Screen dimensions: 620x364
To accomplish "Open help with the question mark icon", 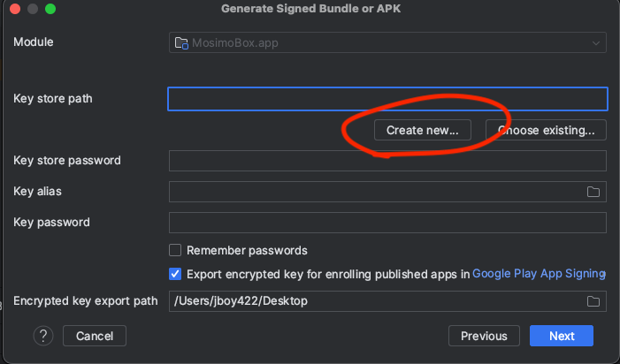I will point(44,336).
